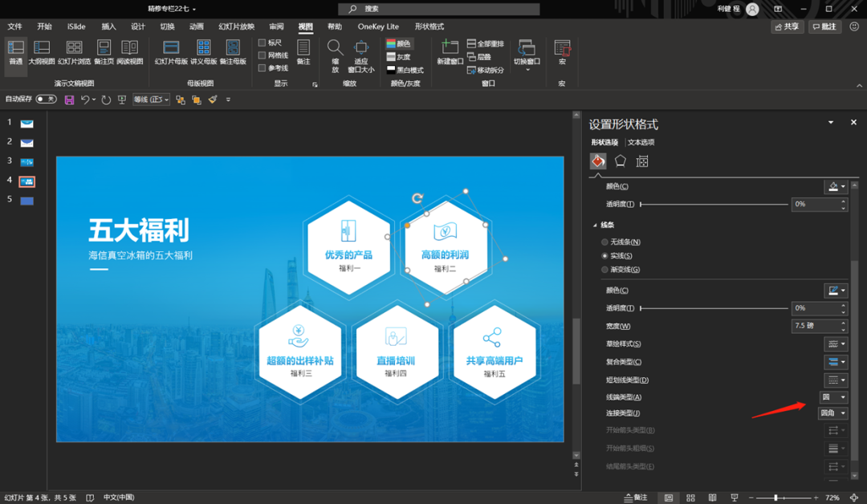Open 备注母版 notes master
Screen dimensions: 867x504
tap(233, 52)
